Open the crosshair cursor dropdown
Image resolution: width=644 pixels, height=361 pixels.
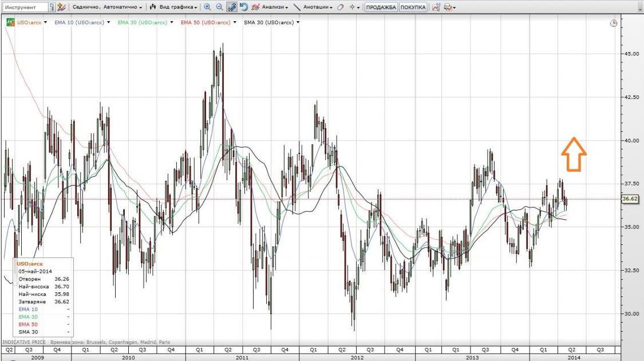[x=354, y=7]
